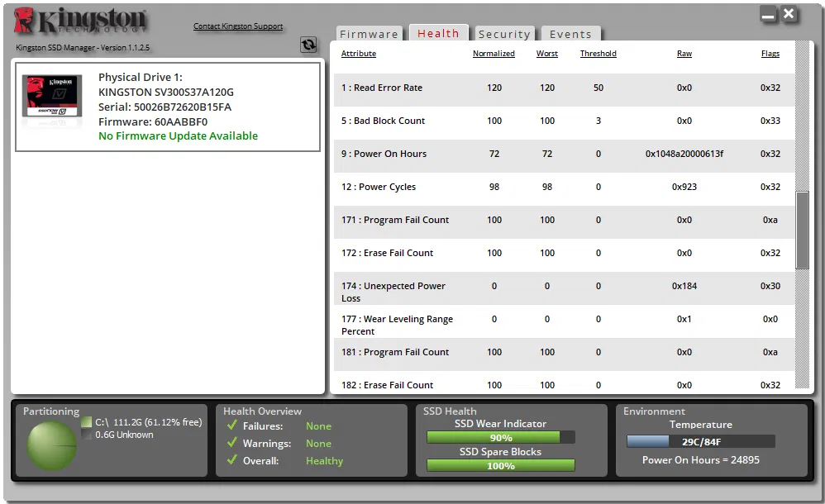Click Power Cycles raw value 0x923
Viewport: 825px width, 504px height.
[684, 187]
